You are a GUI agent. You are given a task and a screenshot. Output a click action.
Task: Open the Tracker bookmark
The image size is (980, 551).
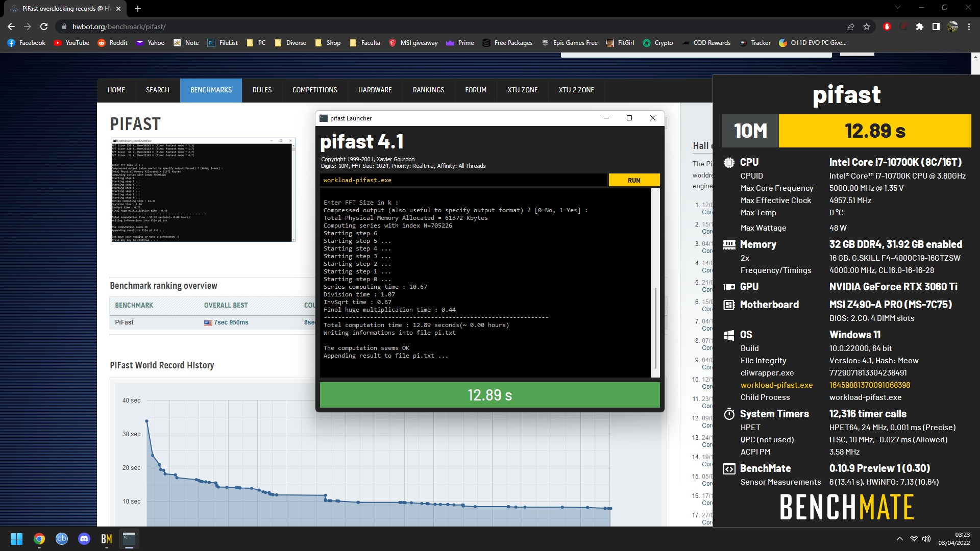tap(755, 43)
